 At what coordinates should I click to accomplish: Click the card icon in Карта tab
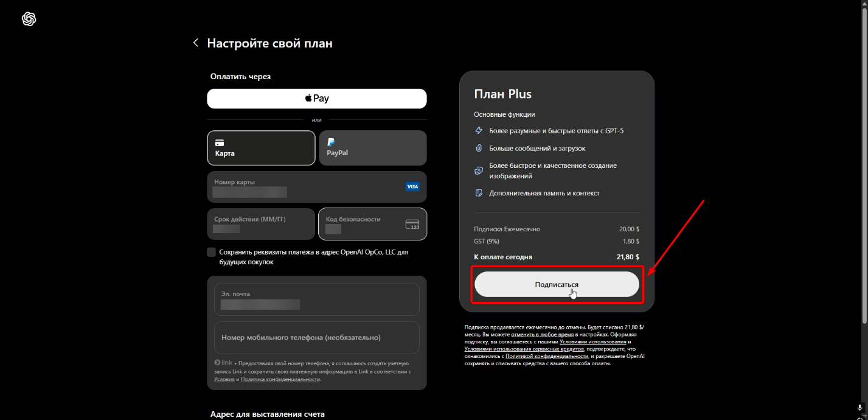(220, 142)
